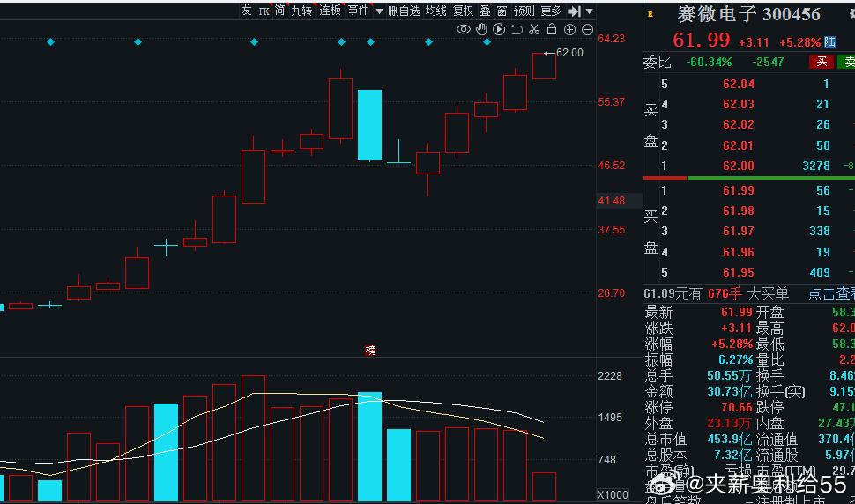Open the 更多 more menu

tap(551, 11)
